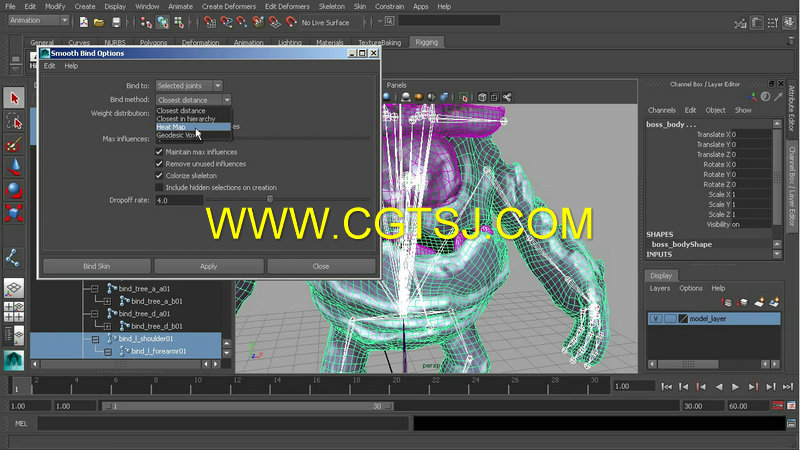
Task: Toggle Snap to grids magnet icon
Action: click(x=210, y=22)
